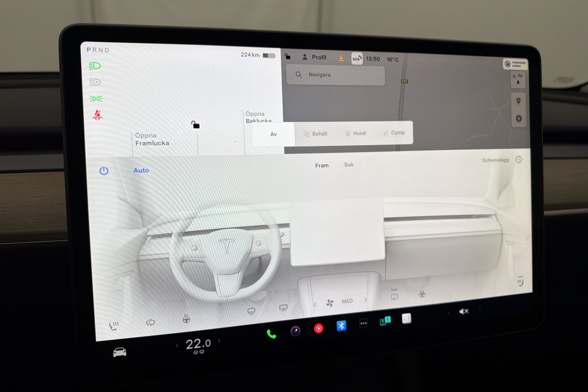The height and width of the screenshot is (392, 588).
Task: Increase fan speed with right chevron
Action: [365, 299]
